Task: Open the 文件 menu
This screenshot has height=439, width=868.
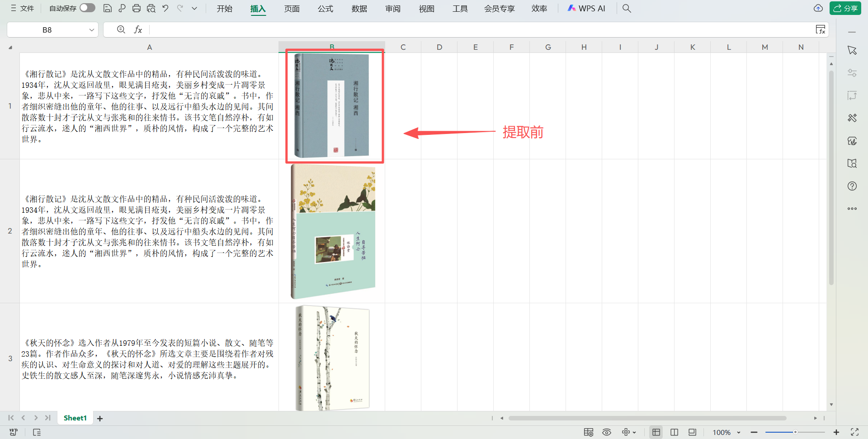Action: point(27,8)
